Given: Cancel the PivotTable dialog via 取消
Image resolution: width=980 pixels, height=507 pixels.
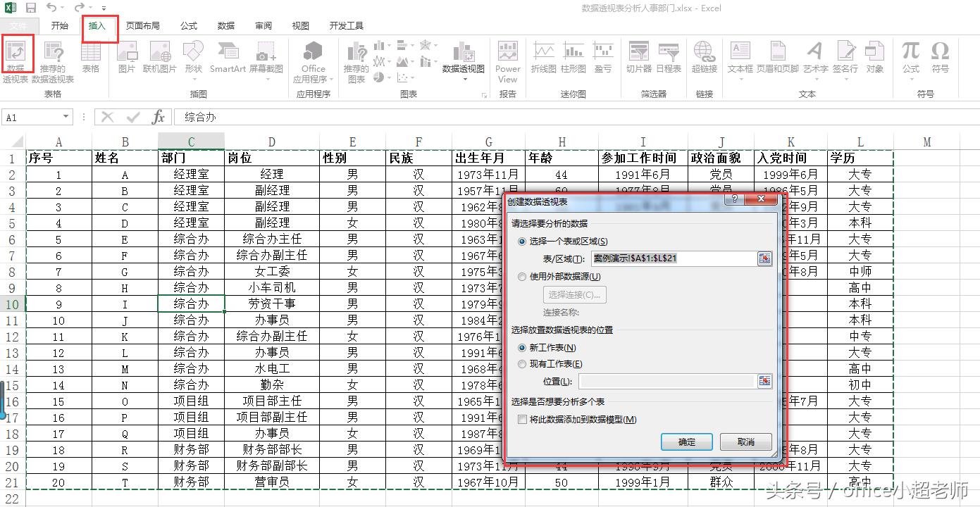Looking at the screenshot, I should click(745, 442).
